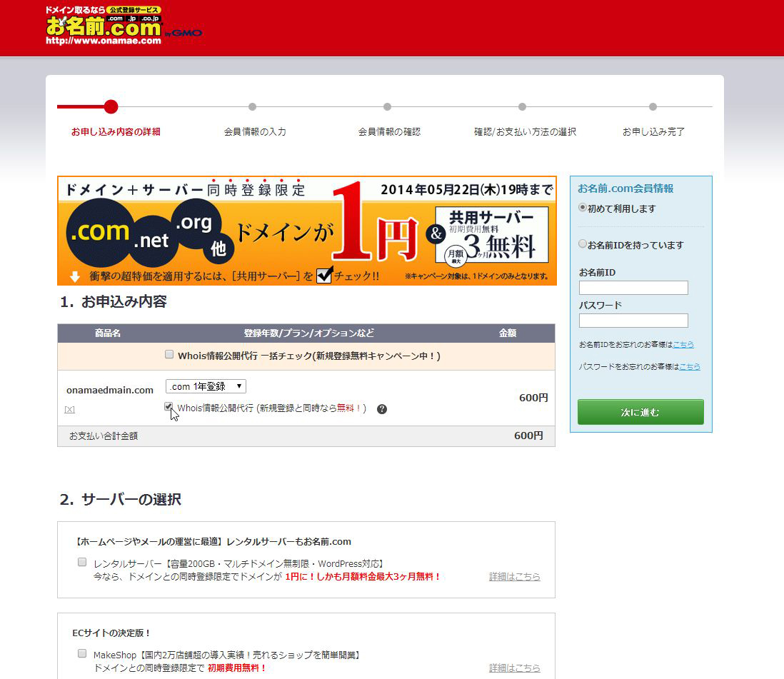Click the help question mark icon beside Whois option
Viewport: 784px width, 679px height.
[382, 409]
